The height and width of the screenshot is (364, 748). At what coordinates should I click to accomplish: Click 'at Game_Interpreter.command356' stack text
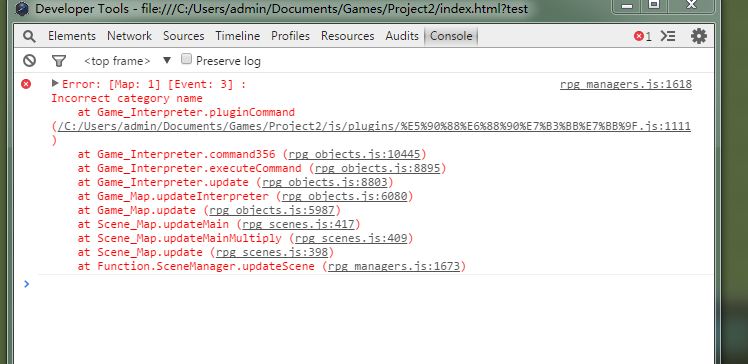(x=177, y=154)
